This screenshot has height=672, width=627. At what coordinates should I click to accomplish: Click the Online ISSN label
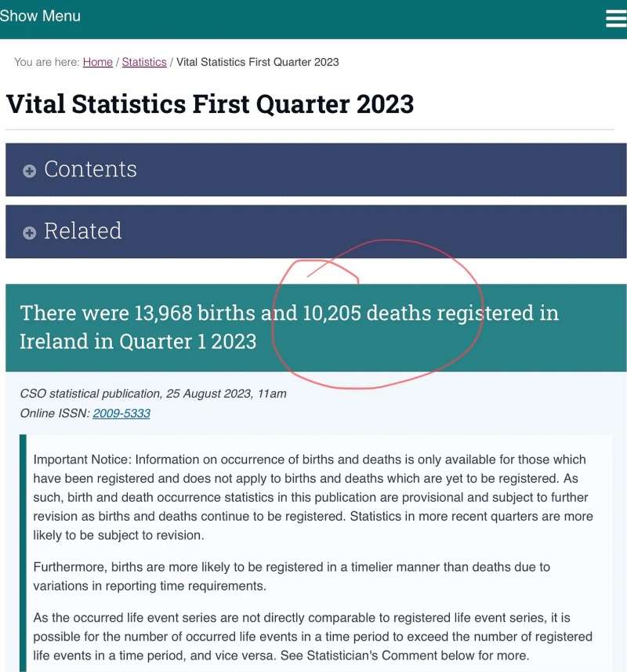pos(55,413)
